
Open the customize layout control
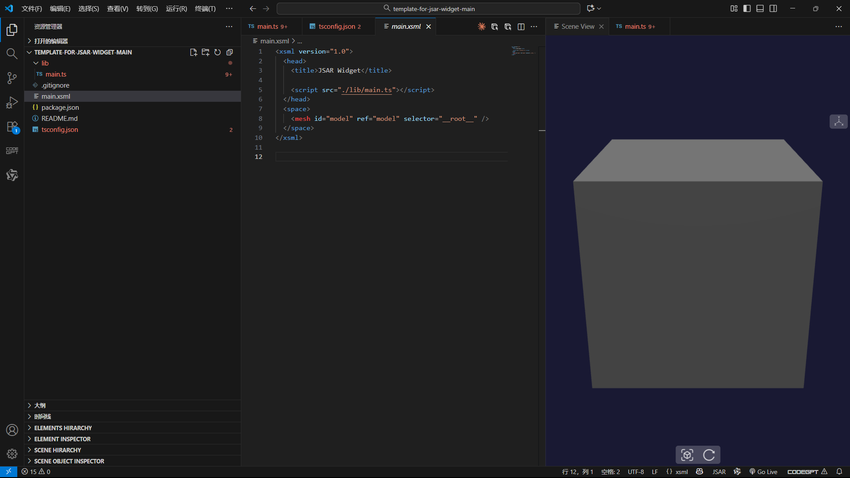[x=734, y=9]
